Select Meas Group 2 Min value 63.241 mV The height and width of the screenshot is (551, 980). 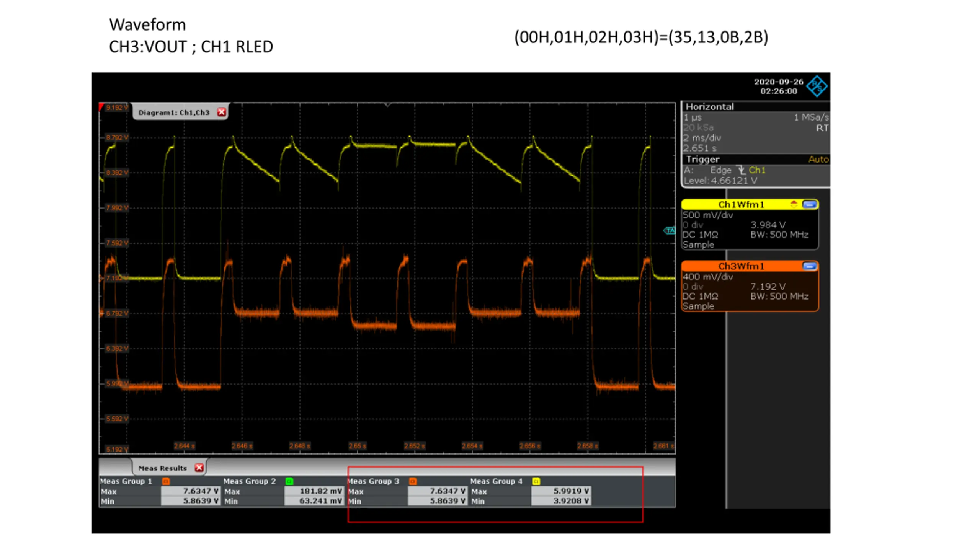pyautogui.click(x=314, y=501)
